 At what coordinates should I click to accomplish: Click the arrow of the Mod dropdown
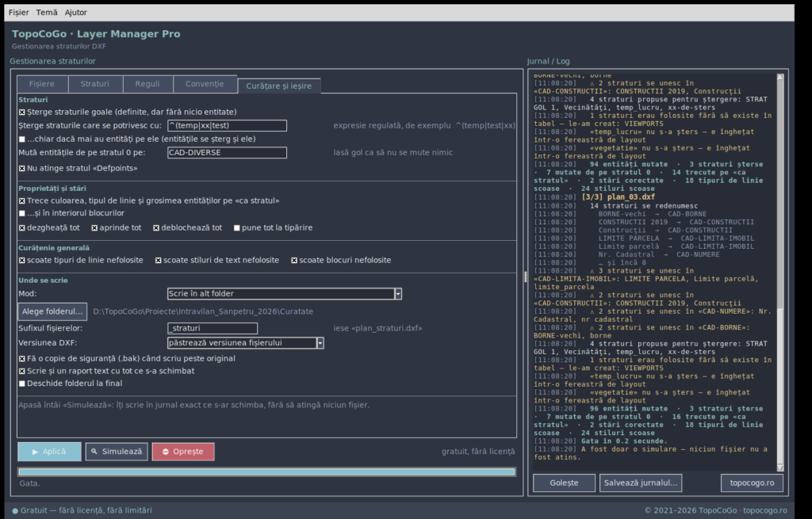[x=398, y=294]
